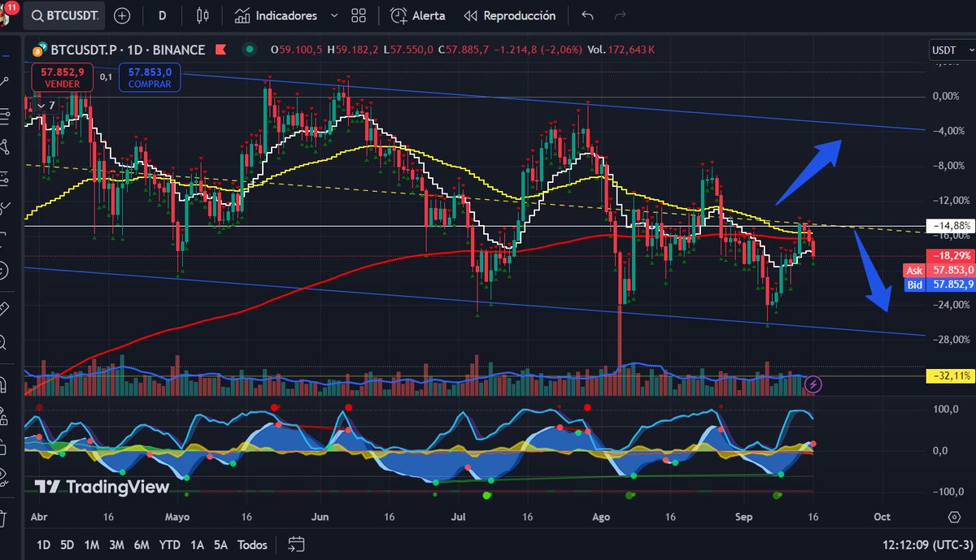Screen dimensions: 976x560
Task: Click the BTCUSDT.P 1D BINANCE title
Action: (126, 50)
